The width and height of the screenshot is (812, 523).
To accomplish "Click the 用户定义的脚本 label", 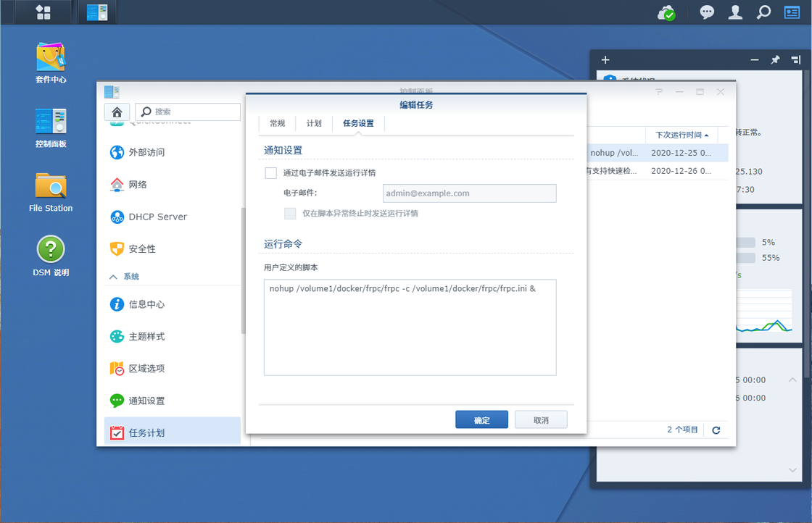I will tap(291, 267).
